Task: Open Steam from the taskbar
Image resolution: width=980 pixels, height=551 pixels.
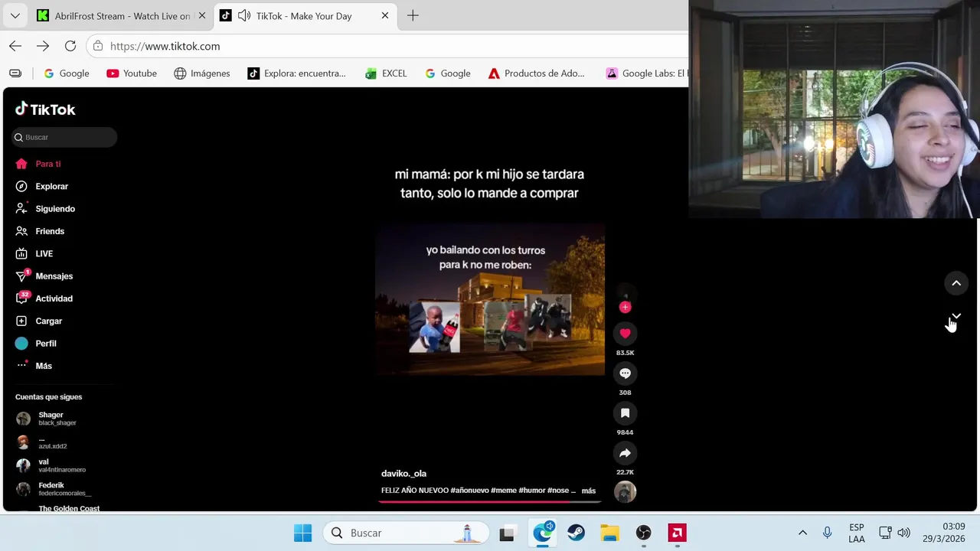Action: click(576, 533)
